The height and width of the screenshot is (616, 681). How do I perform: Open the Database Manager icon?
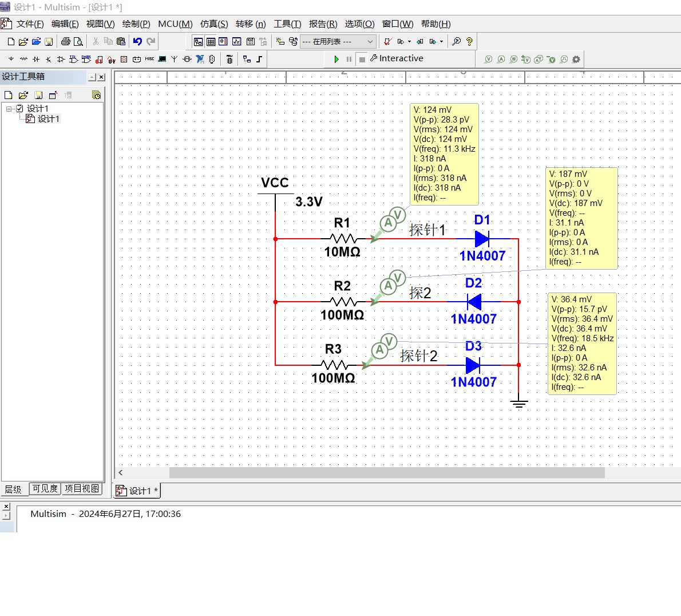[293, 42]
